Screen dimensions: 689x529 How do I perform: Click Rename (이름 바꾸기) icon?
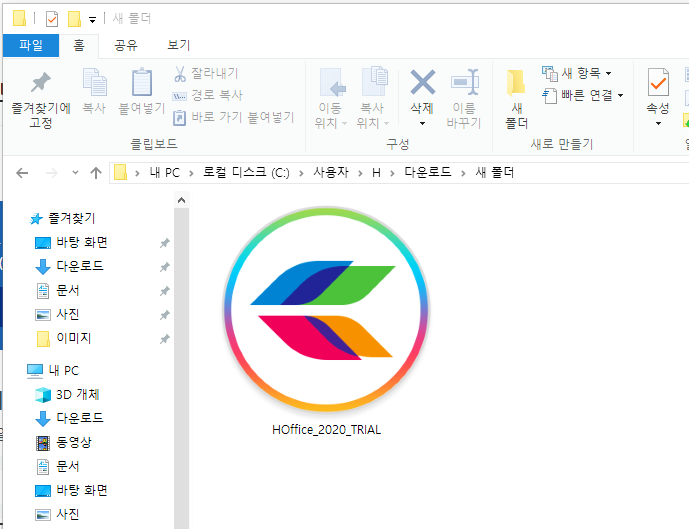coord(464,82)
